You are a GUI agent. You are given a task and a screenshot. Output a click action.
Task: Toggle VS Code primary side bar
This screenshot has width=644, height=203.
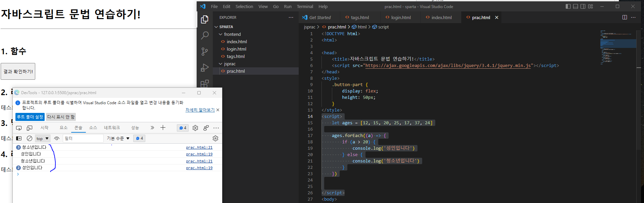click(568, 6)
